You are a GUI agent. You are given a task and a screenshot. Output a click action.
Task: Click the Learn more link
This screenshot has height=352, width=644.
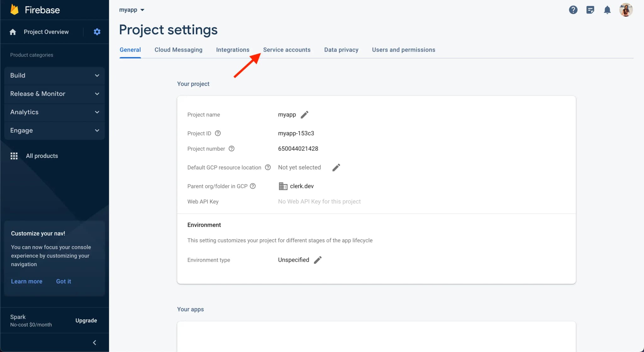(x=27, y=281)
